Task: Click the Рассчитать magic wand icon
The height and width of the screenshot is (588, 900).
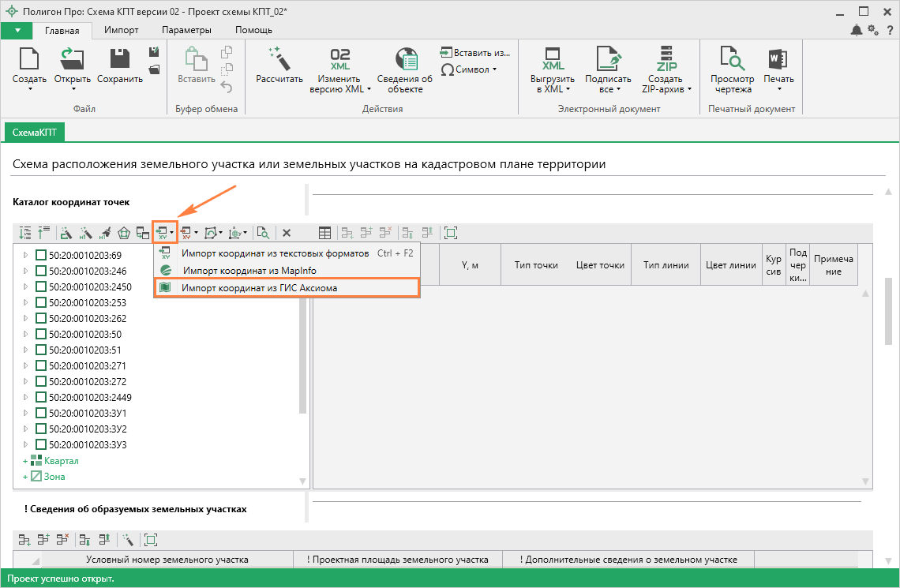Action: pos(279,59)
